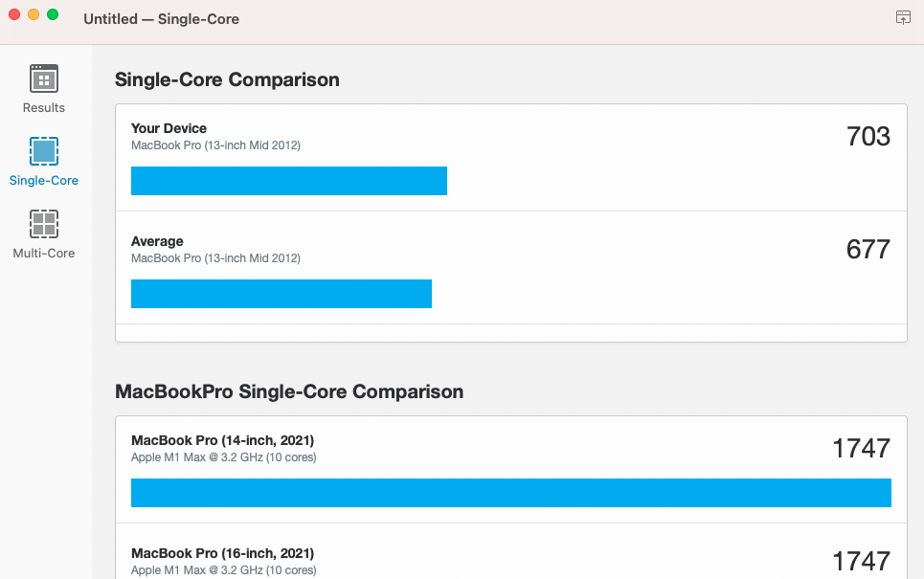Click the Average blue score bar

point(282,294)
